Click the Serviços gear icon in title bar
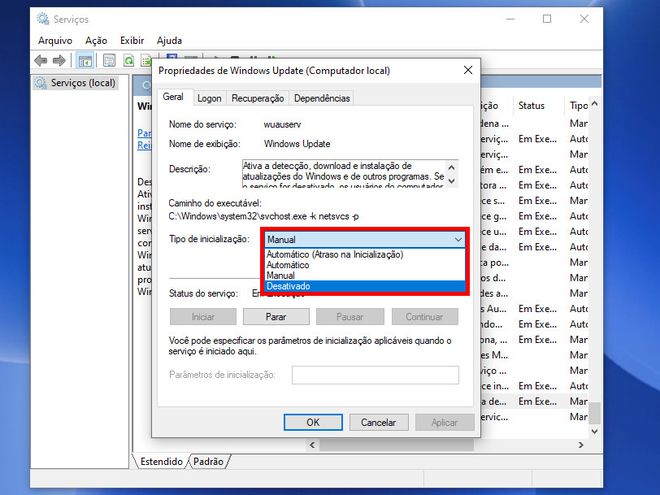 click(x=43, y=19)
